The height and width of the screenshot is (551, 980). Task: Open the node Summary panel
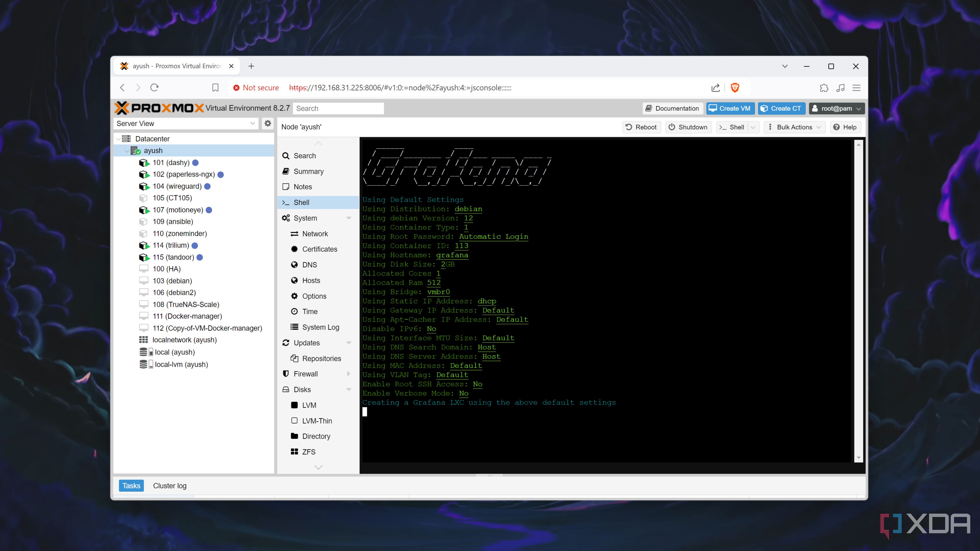(318, 171)
